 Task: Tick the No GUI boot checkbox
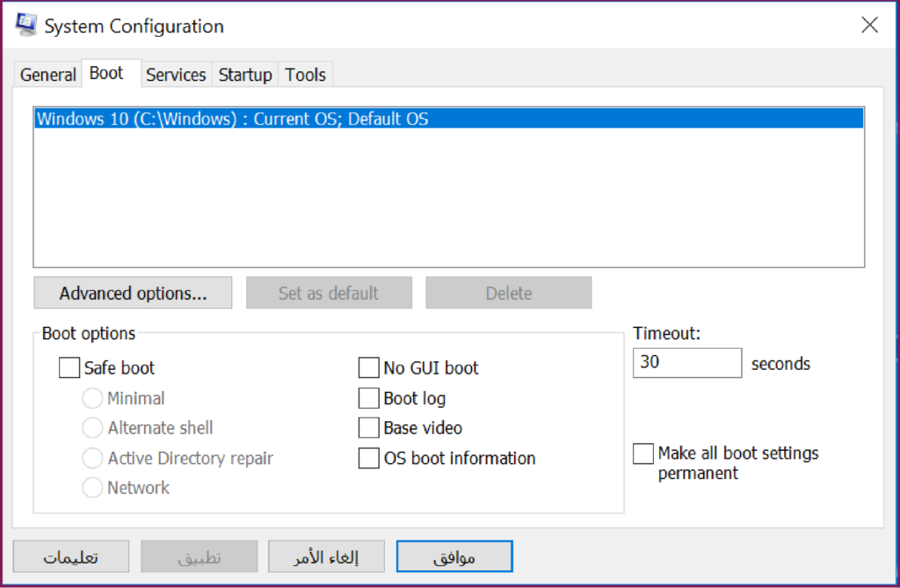pos(368,367)
